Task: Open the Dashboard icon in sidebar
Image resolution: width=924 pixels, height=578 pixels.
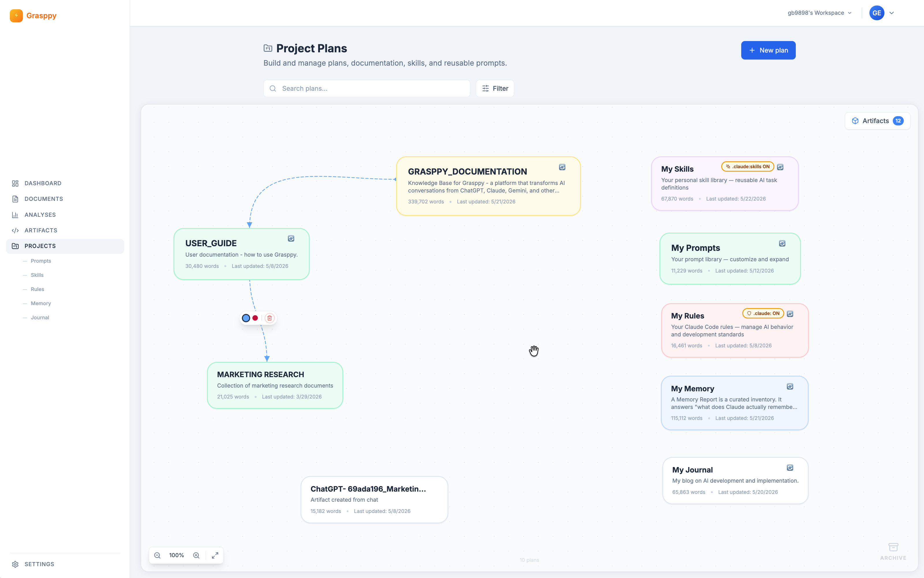Action: pyautogui.click(x=15, y=183)
